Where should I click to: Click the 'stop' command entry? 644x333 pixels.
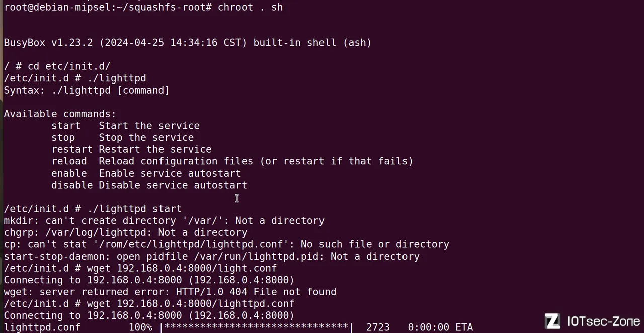click(x=63, y=138)
